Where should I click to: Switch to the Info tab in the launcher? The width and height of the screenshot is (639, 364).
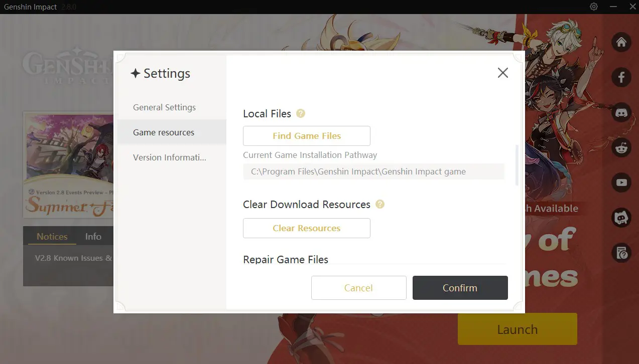point(93,237)
